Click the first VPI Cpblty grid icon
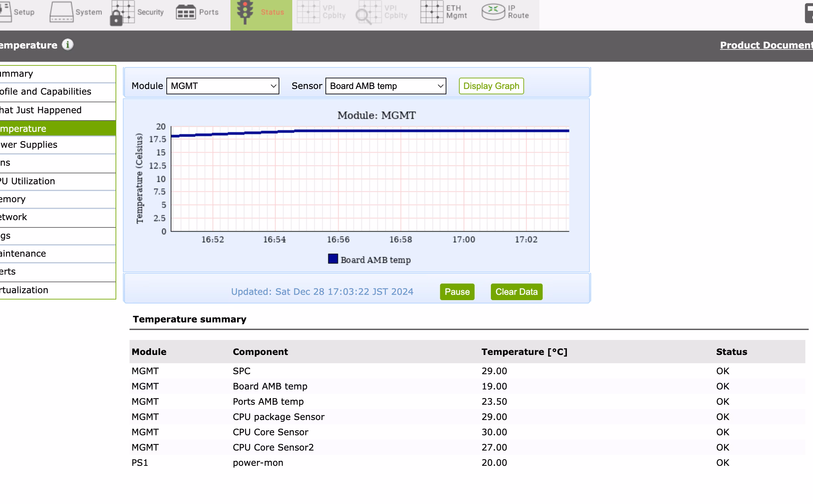The width and height of the screenshot is (813, 504). 308,12
